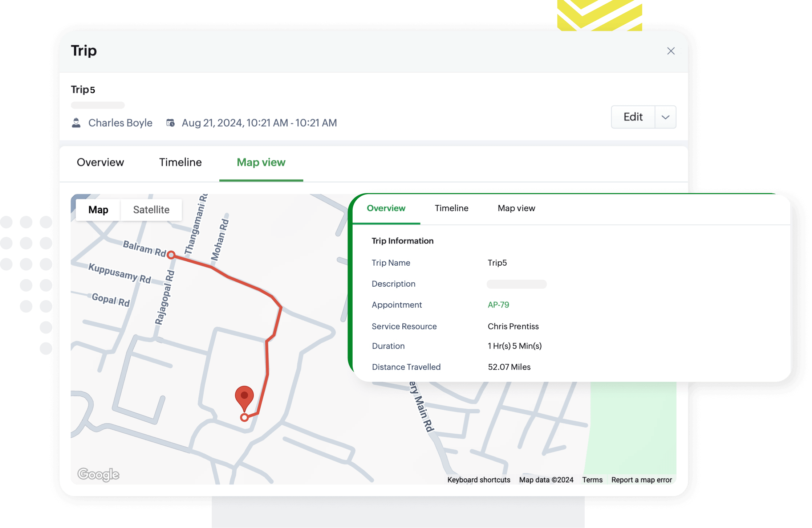Viewport: 812px width, 528px height.
Task: Open Timeline tab in popup card
Action: click(451, 208)
